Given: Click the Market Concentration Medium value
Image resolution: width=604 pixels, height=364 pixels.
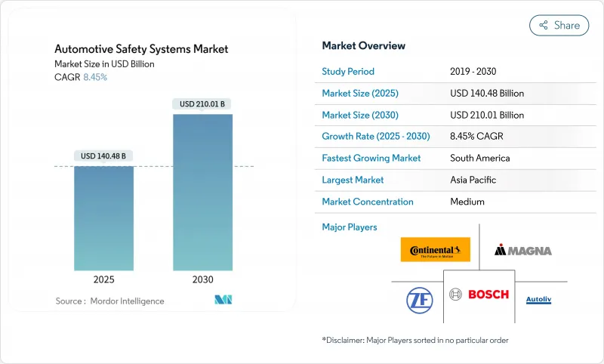Looking at the screenshot, I should [x=467, y=202].
